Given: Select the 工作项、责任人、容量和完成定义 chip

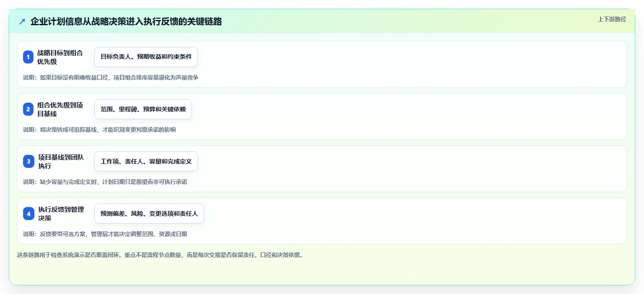Looking at the screenshot, I should [x=146, y=161].
